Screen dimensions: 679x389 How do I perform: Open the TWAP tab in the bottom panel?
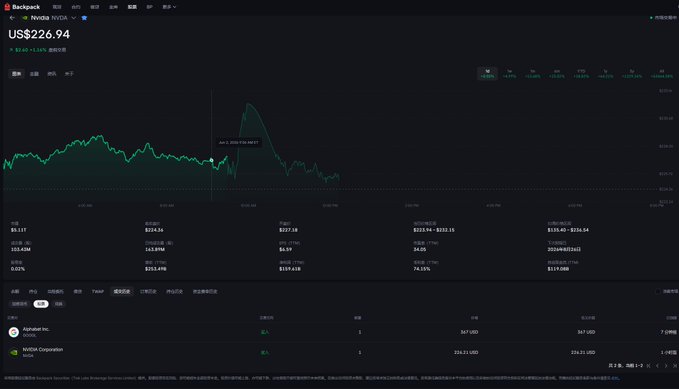click(x=98, y=292)
